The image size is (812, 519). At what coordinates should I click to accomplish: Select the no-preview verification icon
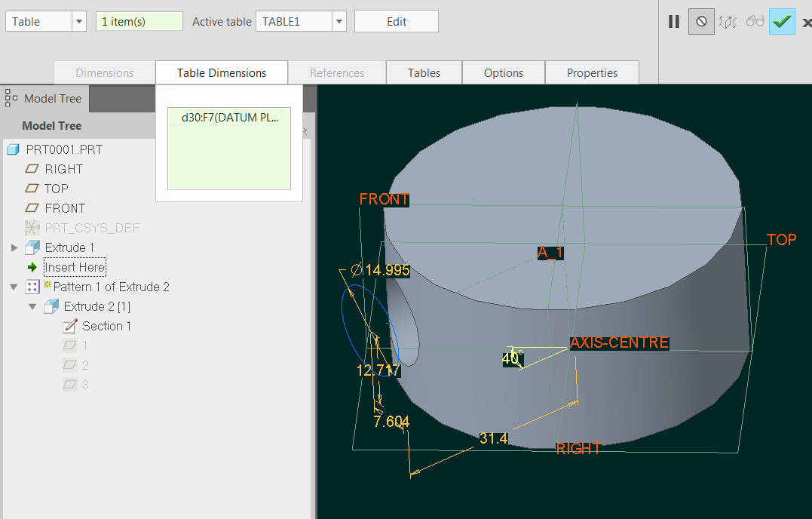pyautogui.click(x=700, y=21)
